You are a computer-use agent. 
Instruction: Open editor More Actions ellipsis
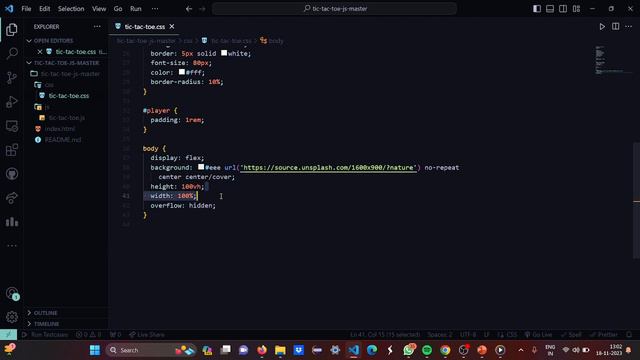pyautogui.click(x=629, y=27)
